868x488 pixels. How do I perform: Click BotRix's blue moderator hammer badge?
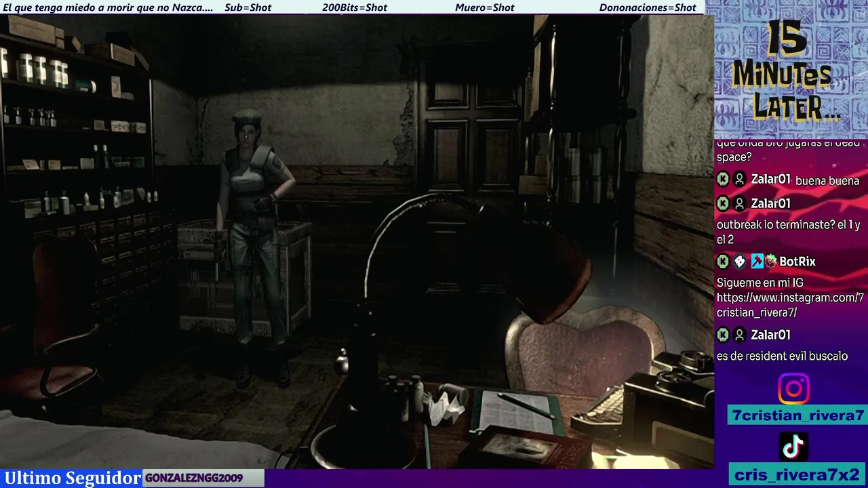(x=757, y=261)
